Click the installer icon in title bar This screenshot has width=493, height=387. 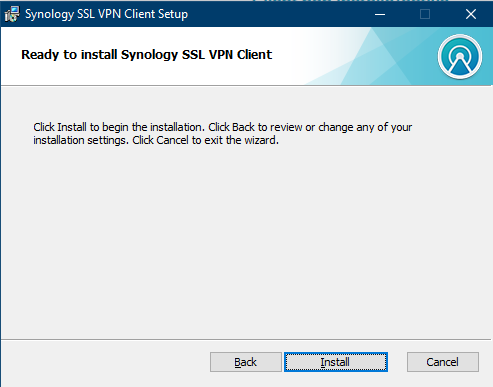pos(12,14)
